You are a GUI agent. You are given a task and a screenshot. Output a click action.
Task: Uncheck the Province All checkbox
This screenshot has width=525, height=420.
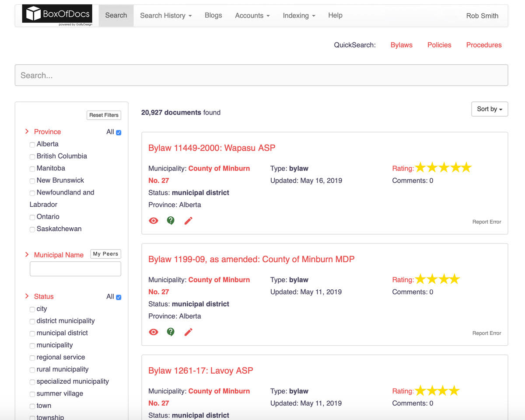tap(119, 132)
